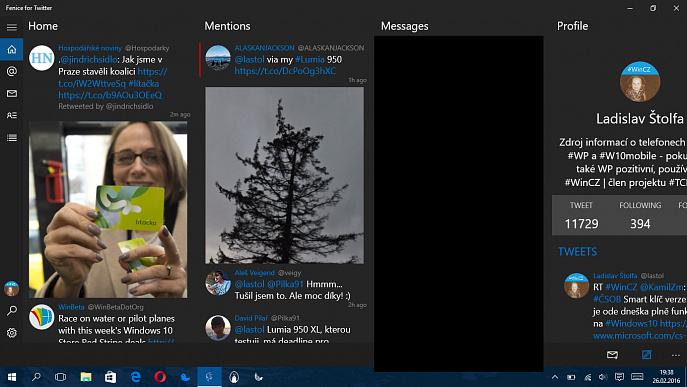
Task: Open WinBeta user name link
Action: pyautogui.click(x=71, y=307)
